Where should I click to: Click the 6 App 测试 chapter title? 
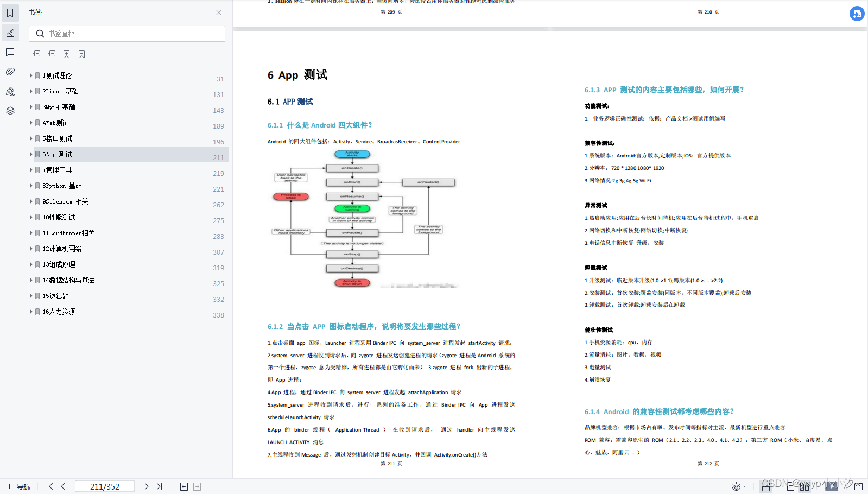pyautogui.click(x=297, y=75)
